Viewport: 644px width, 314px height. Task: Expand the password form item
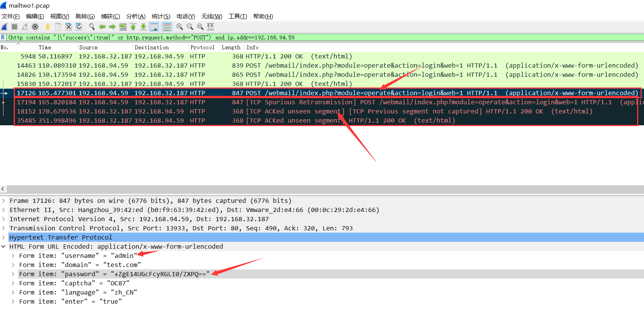(x=13, y=274)
